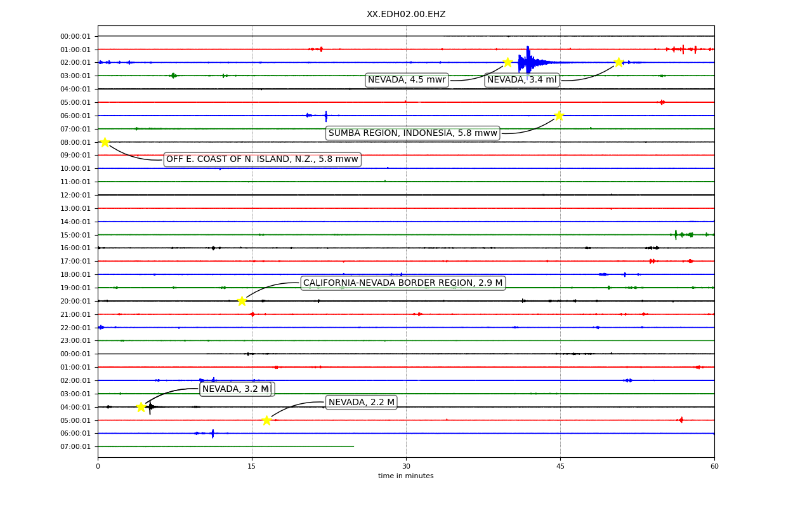The image size is (812, 508).
Task: Click the star marker for Nevada 2.2 M
Action: pos(266,420)
